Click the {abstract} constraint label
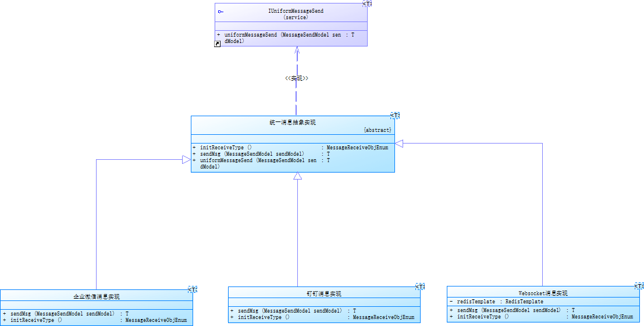 [x=377, y=130]
